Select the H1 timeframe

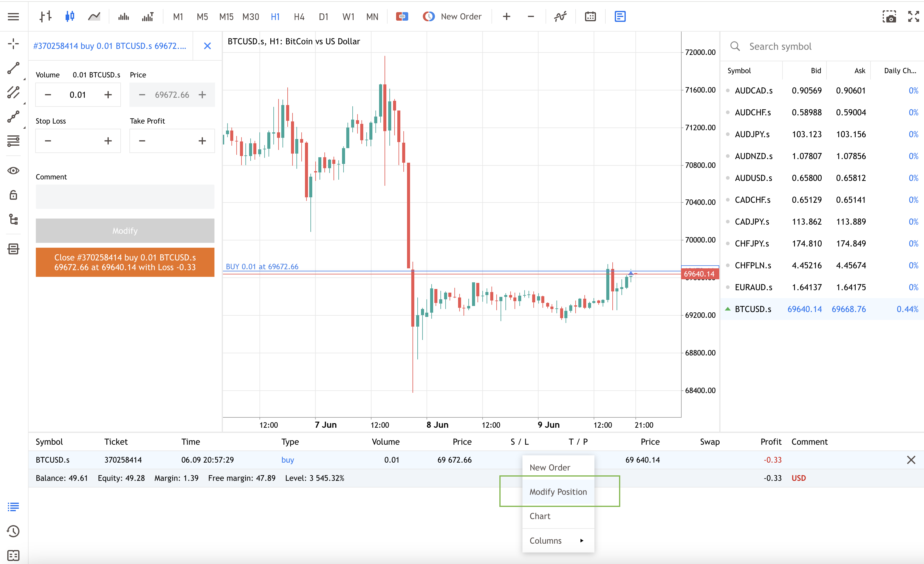tap(275, 16)
